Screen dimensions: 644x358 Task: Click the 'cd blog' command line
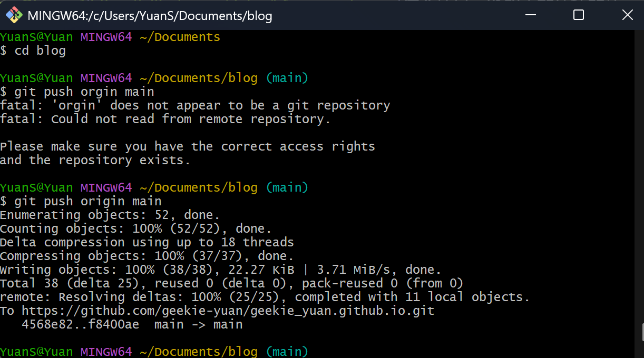tap(40, 51)
